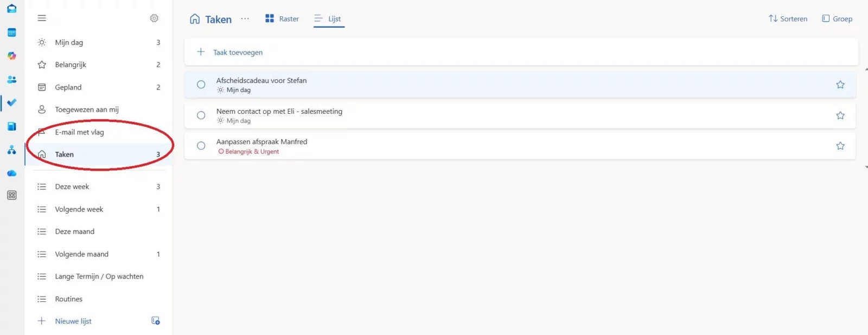This screenshot has width=868, height=335.
Task: Open the OneDrive cloud icon
Action: 11,173
